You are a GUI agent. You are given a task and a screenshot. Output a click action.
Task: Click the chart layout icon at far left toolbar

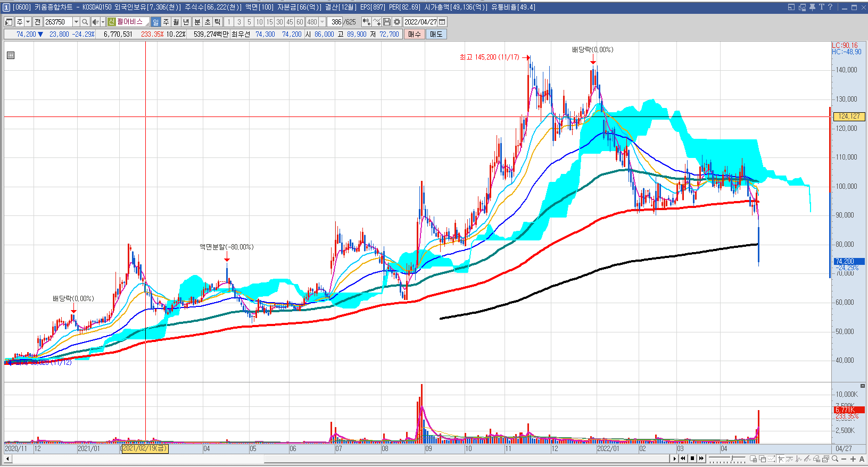pyautogui.click(x=9, y=22)
